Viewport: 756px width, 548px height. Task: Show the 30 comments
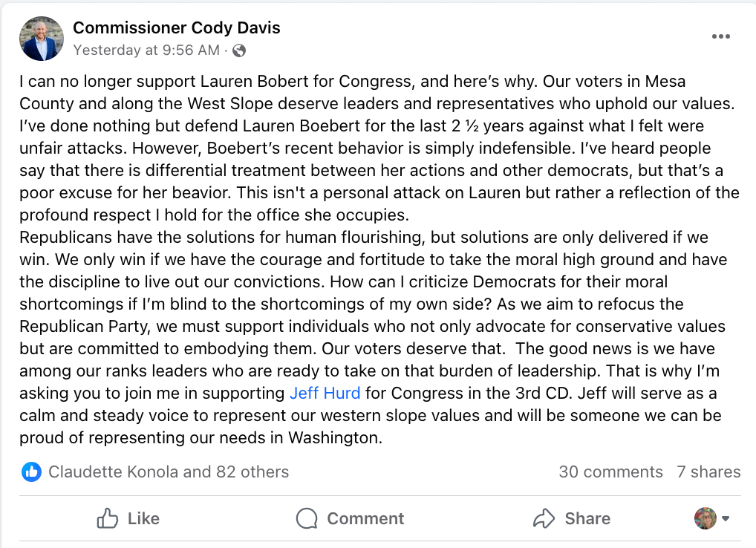pyautogui.click(x=610, y=472)
